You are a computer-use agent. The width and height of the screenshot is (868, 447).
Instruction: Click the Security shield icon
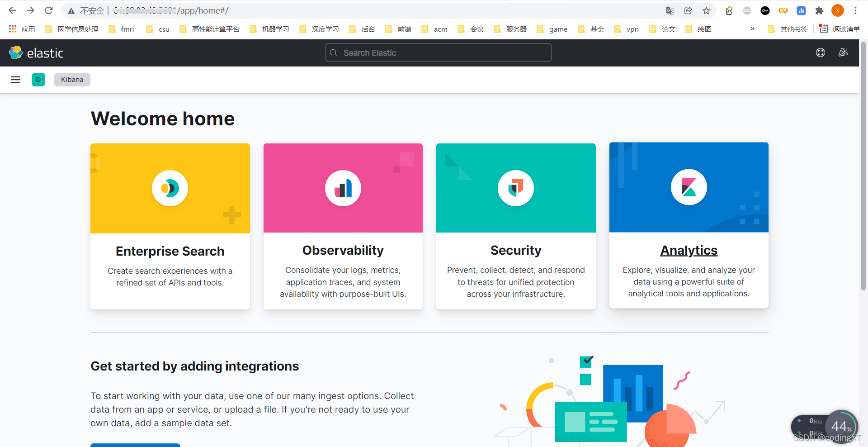tap(516, 188)
